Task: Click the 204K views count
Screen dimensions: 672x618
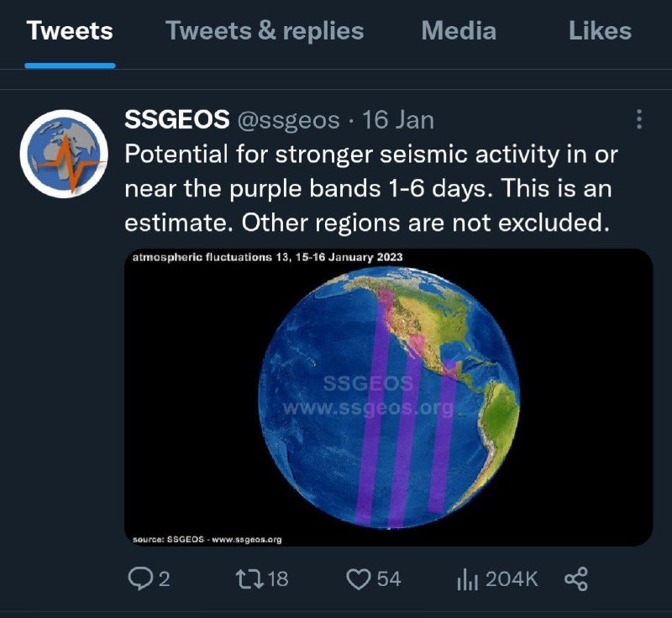Action: click(512, 579)
